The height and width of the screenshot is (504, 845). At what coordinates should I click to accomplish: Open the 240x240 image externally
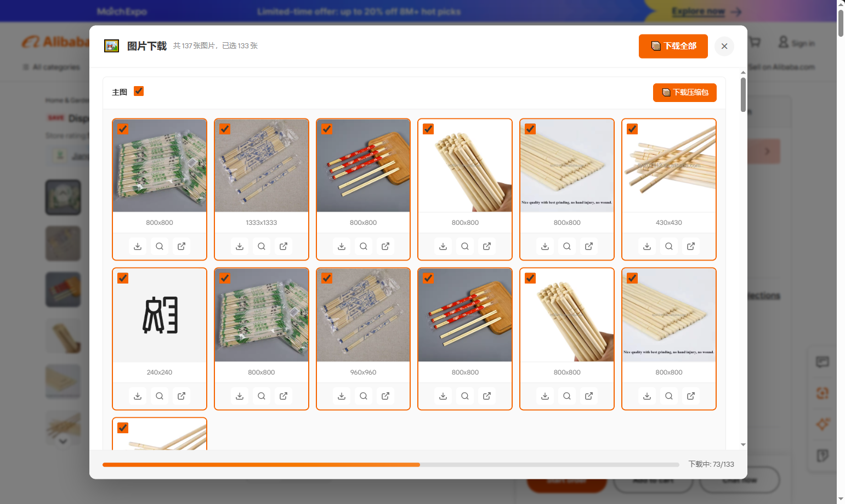click(182, 396)
